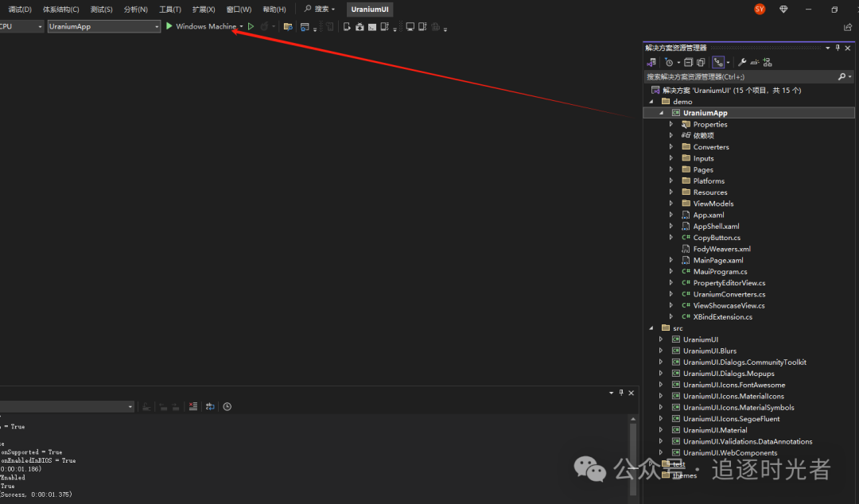Switch views with the Visual Studio icon in Solution Explorer
Viewport: 859px width, 504px height.
651,63
